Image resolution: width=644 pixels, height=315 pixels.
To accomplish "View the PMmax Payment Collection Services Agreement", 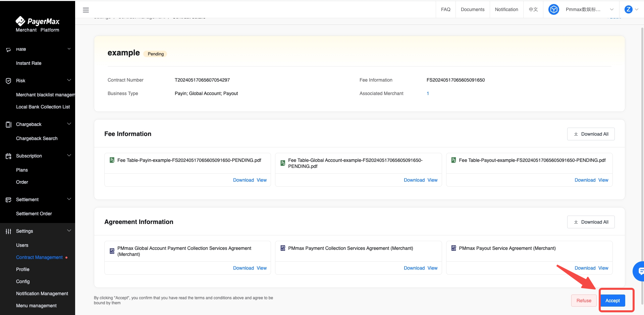I will point(432,268).
